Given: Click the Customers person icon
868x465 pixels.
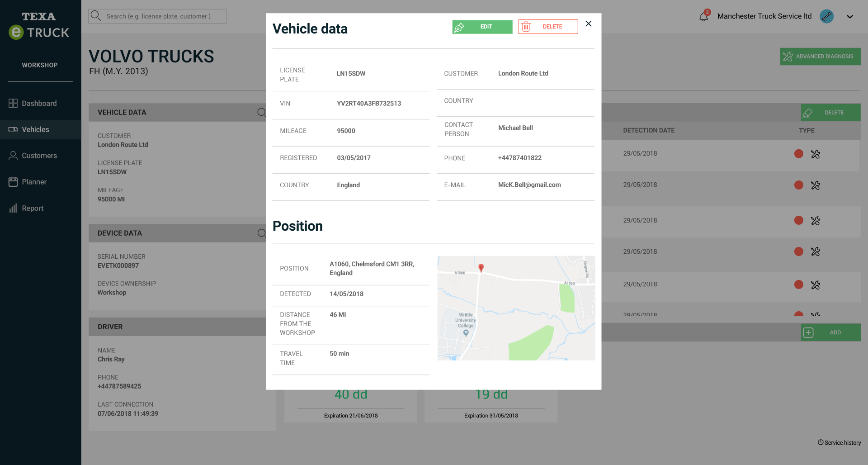Looking at the screenshot, I should click(x=13, y=156).
